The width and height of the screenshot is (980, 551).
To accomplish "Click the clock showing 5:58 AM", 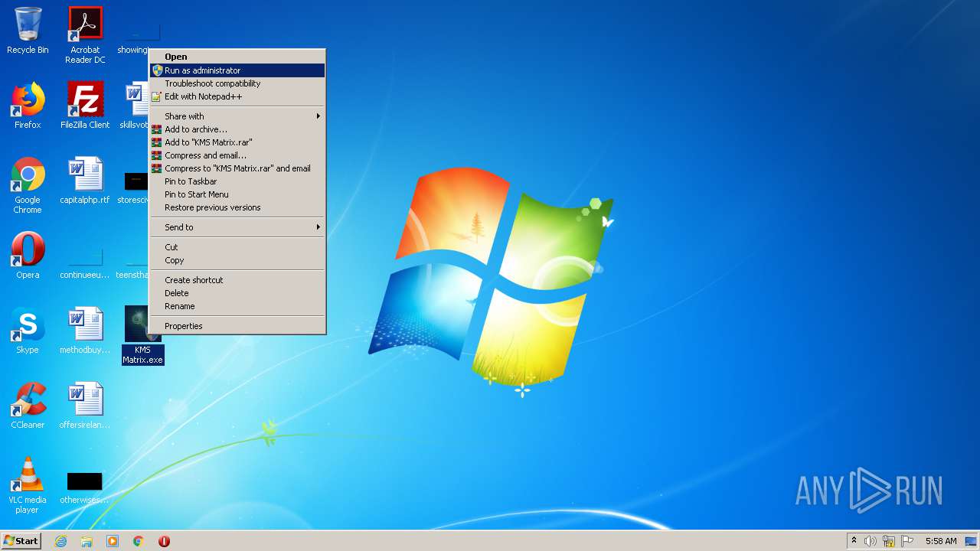I will (x=941, y=541).
